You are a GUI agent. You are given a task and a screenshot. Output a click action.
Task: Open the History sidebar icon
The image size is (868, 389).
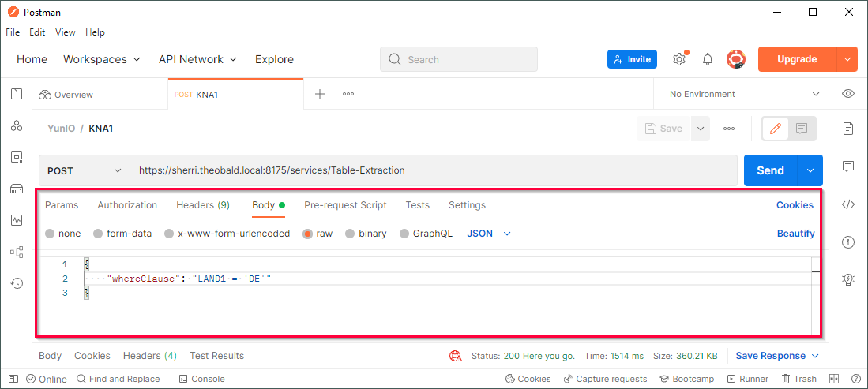tap(17, 283)
